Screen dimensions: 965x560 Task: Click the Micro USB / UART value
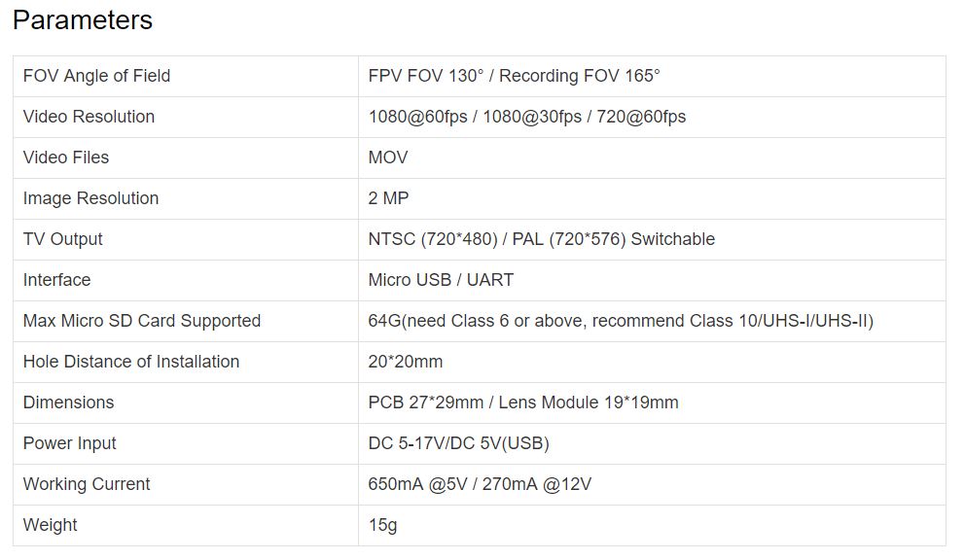(441, 280)
